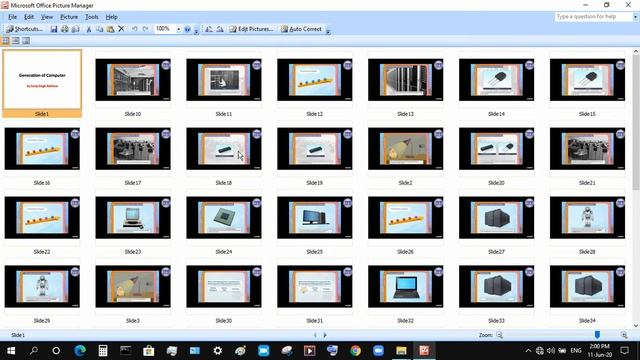Open Microsoft Edge from the taskbar
Image resolution: width=640 pixels, height=360 pixels.
[x=80, y=351]
